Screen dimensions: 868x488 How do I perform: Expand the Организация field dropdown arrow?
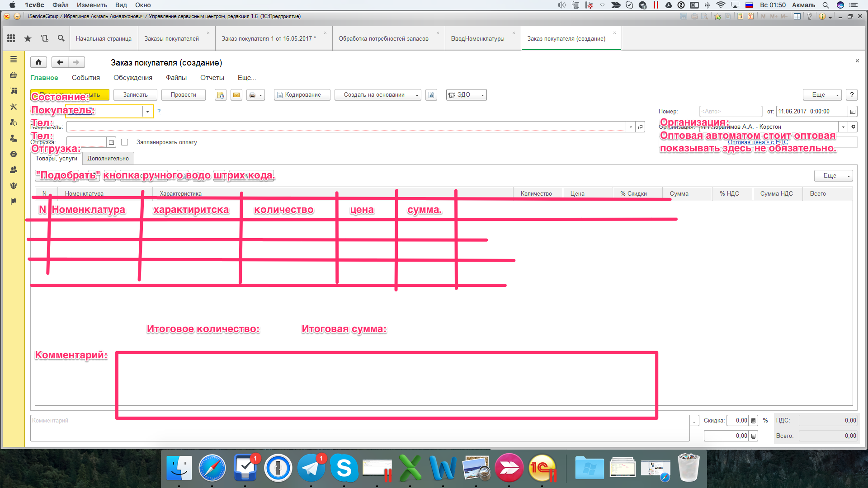(843, 127)
